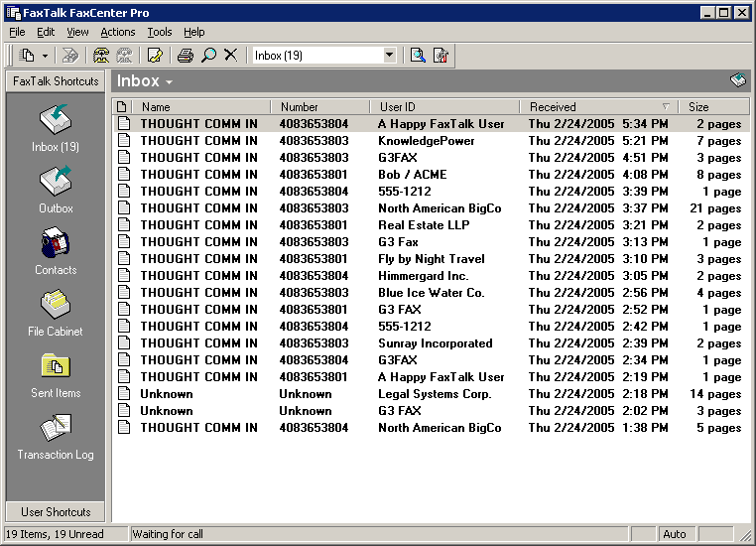This screenshot has width=756, height=546.
Task: Click the grayed forward fax toolbar icon
Action: (x=70, y=56)
